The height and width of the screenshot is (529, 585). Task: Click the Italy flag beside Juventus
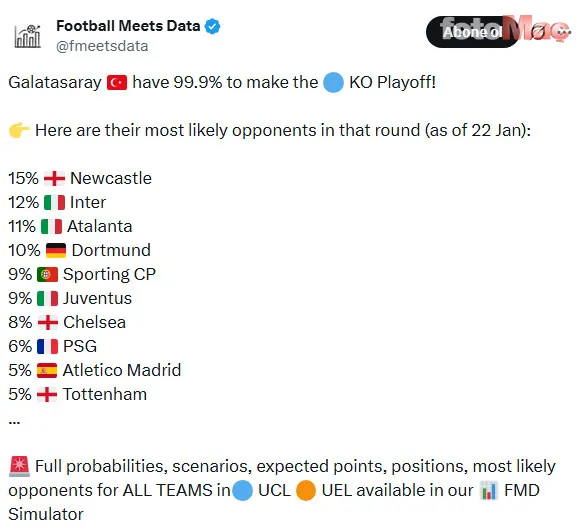pyautogui.click(x=47, y=298)
